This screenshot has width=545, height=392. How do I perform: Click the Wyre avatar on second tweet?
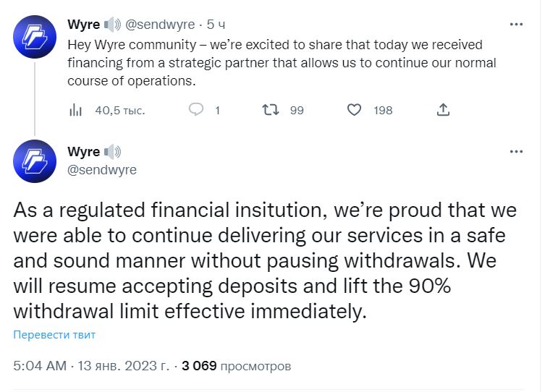[x=35, y=161]
